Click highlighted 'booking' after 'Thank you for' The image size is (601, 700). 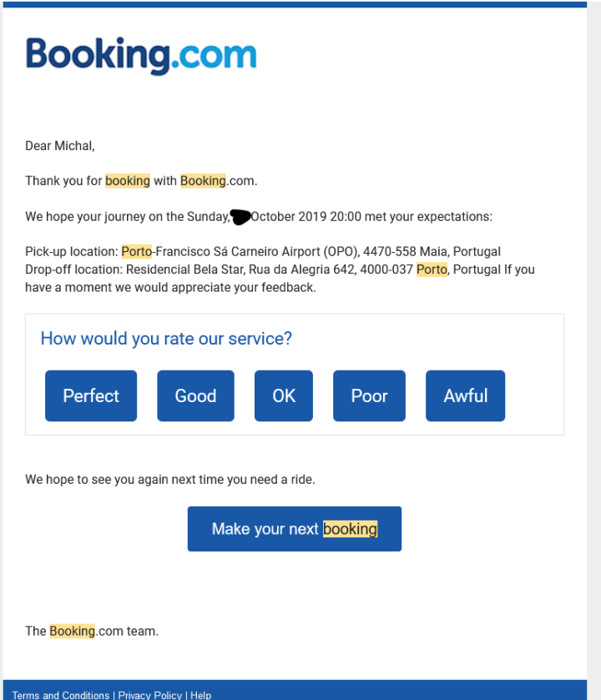128,180
